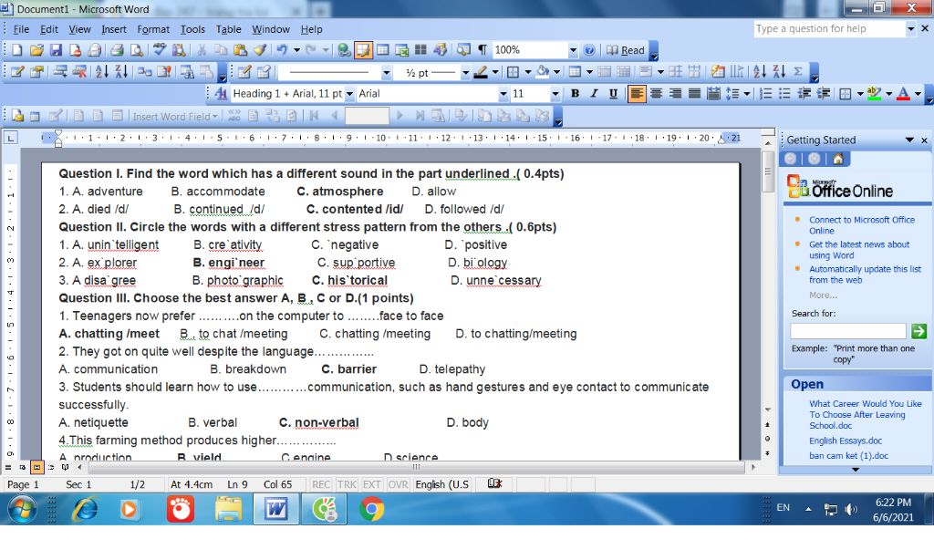Click the More... link in task pane
Screen dimensions: 934x560
click(823, 295)
